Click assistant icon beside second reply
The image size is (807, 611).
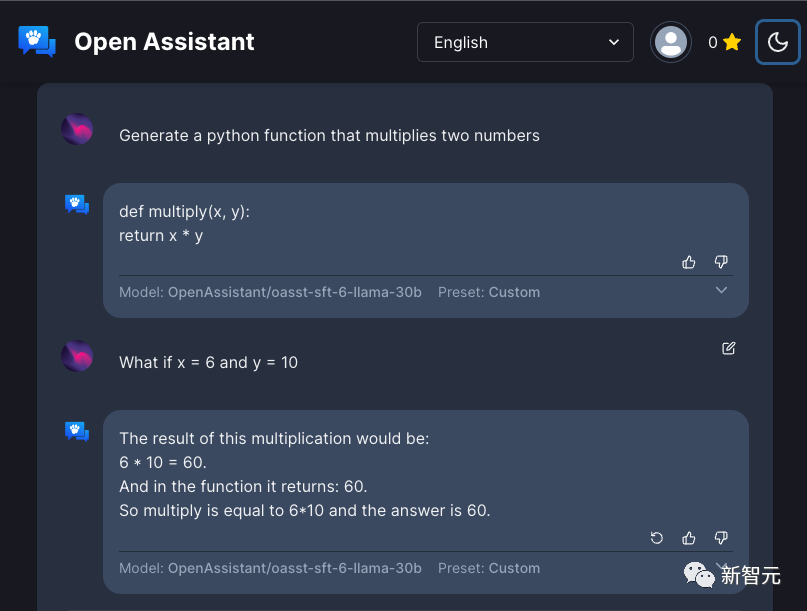point(77,431)
